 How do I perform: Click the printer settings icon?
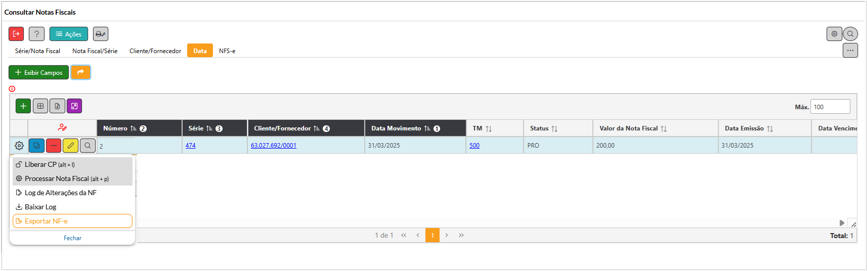click(x=100, y=34)
